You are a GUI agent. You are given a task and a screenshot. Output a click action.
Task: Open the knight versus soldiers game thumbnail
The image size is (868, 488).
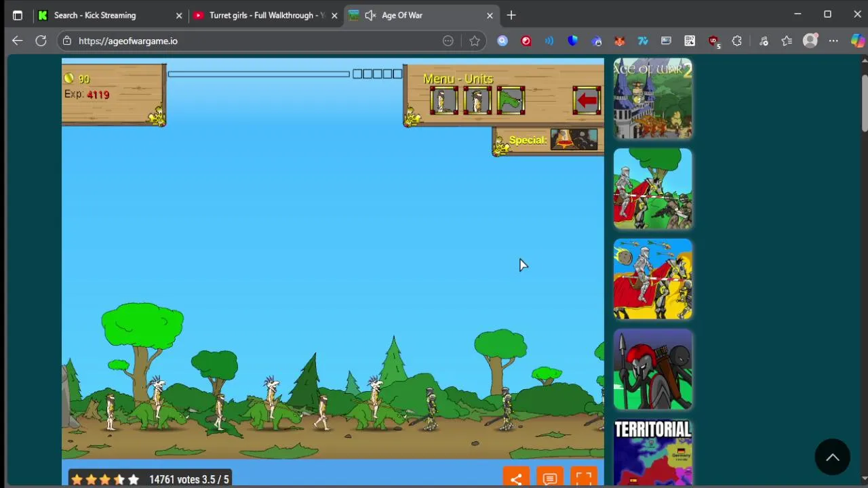pos(652,188)
